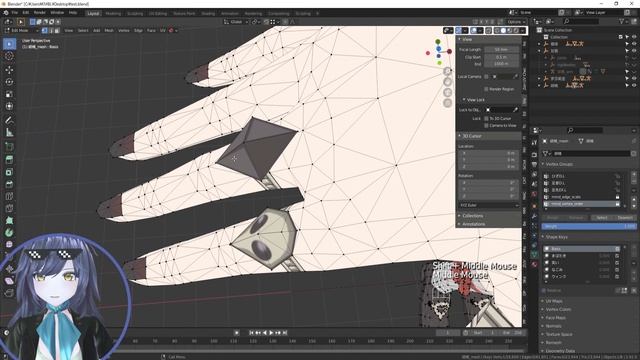Select the Select Box tool
Image resolution: width=640 pixels, height=360 pixels.
coord(9,44)
